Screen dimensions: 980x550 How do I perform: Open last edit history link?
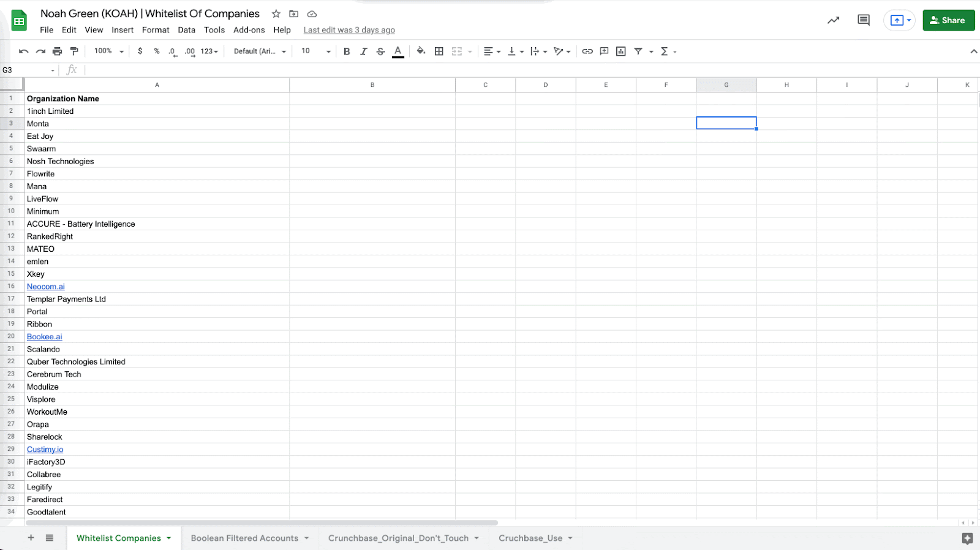349,30
